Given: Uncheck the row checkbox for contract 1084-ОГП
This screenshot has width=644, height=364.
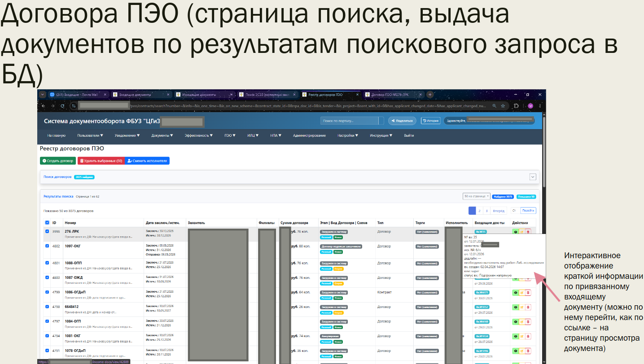Looking at the screenshot, I should (47, 321).
